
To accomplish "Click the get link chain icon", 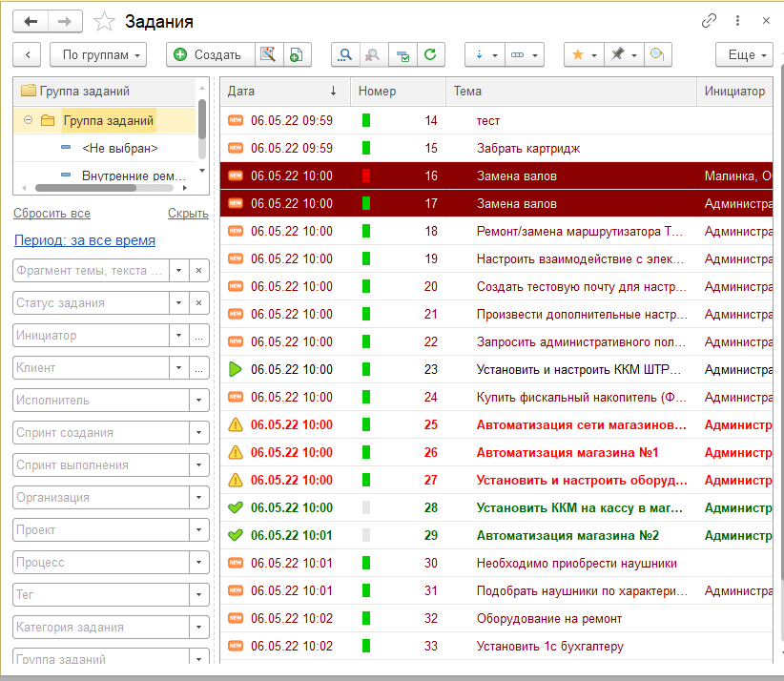I will 709,20.
